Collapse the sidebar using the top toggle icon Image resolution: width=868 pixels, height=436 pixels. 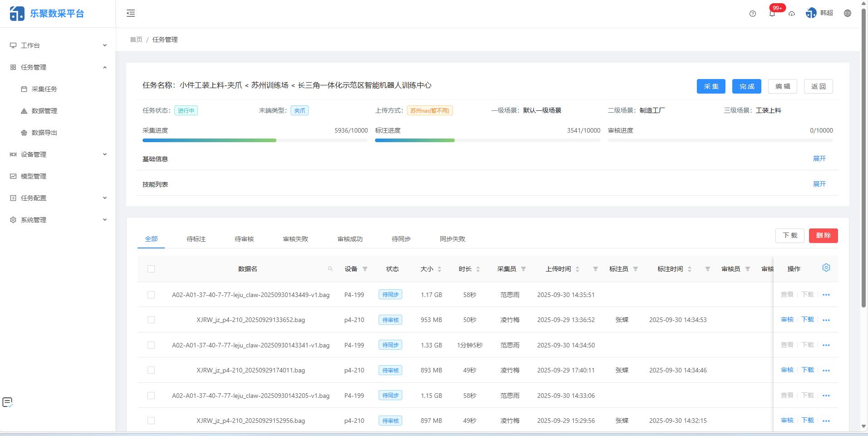point(130,13)
